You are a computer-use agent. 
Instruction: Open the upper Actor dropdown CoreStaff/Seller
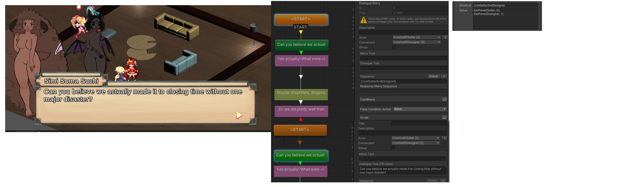tap(416, 37)
